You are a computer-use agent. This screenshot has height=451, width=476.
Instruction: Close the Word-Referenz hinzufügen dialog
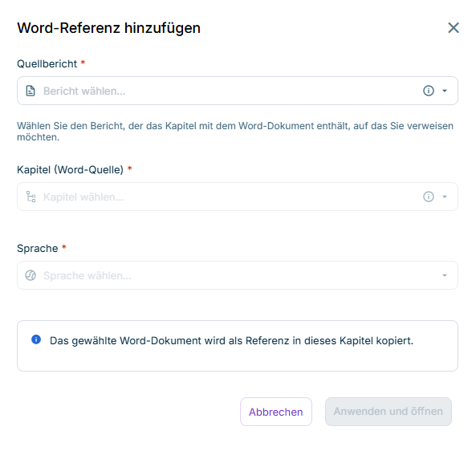coord(454,27)
